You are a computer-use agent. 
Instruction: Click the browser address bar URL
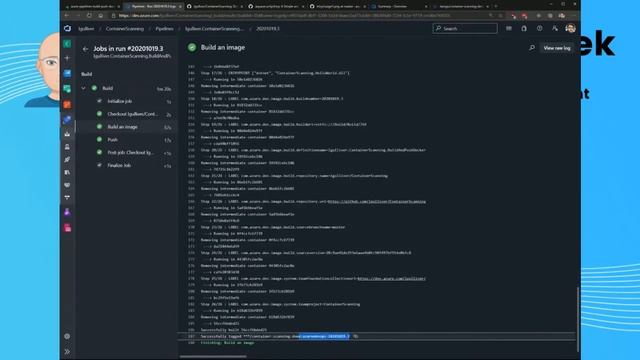click(285, 16)
